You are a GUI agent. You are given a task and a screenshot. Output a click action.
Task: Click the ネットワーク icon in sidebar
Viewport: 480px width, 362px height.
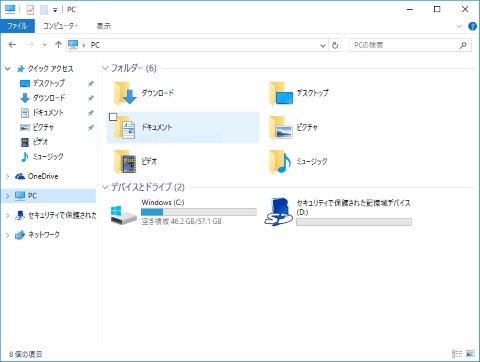point(20,235)
